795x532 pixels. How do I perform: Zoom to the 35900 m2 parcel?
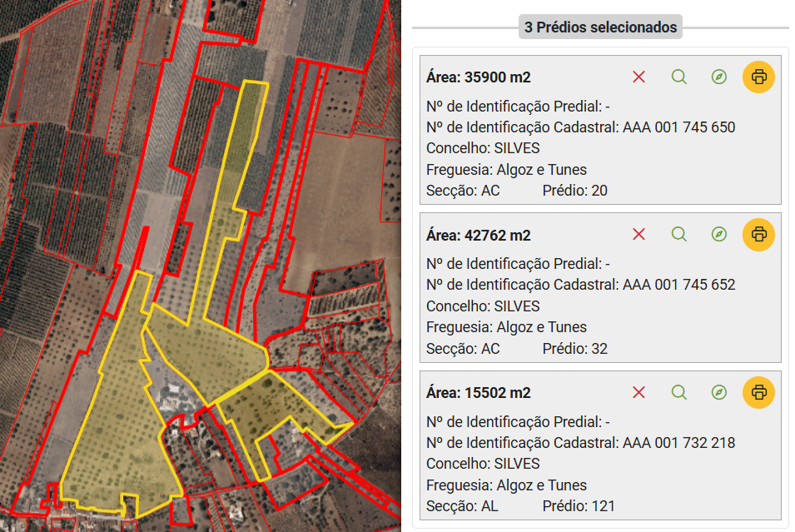(x=679, y=77)
